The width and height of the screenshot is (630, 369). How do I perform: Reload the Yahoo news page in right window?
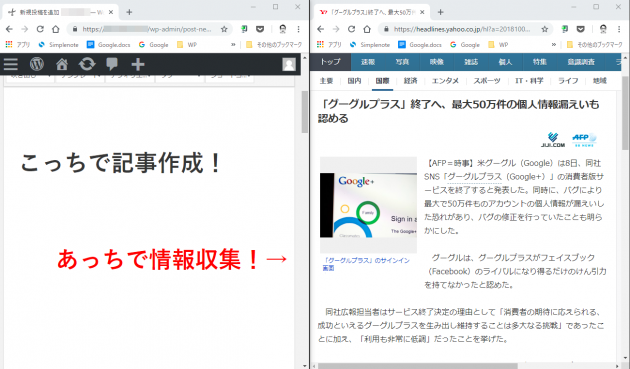tap(351, 29)
